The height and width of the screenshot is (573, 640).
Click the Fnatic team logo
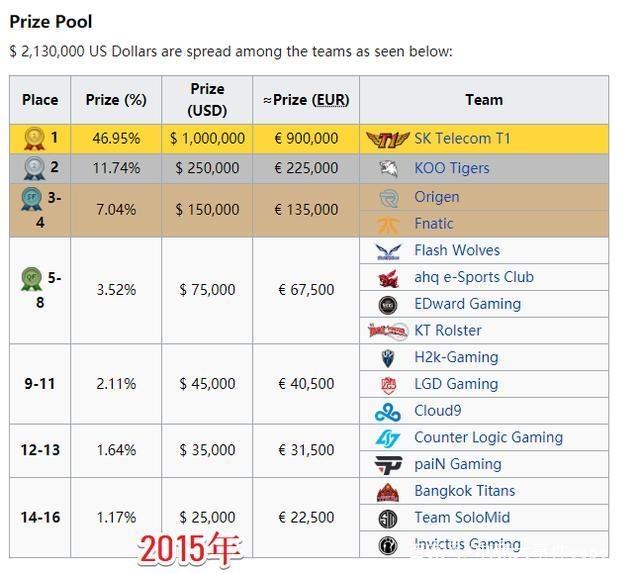388,224
